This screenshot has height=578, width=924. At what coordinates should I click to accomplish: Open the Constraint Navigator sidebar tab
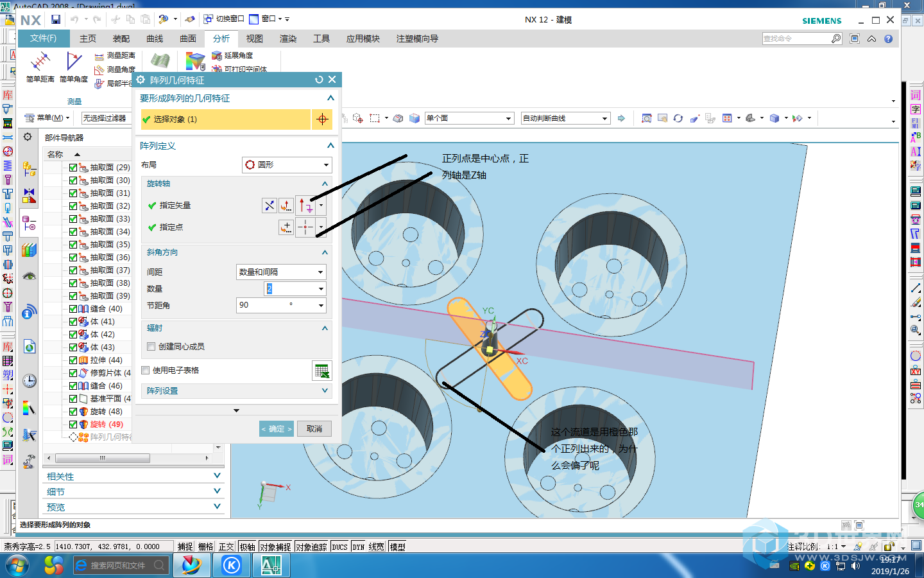(x=29, y=195)
